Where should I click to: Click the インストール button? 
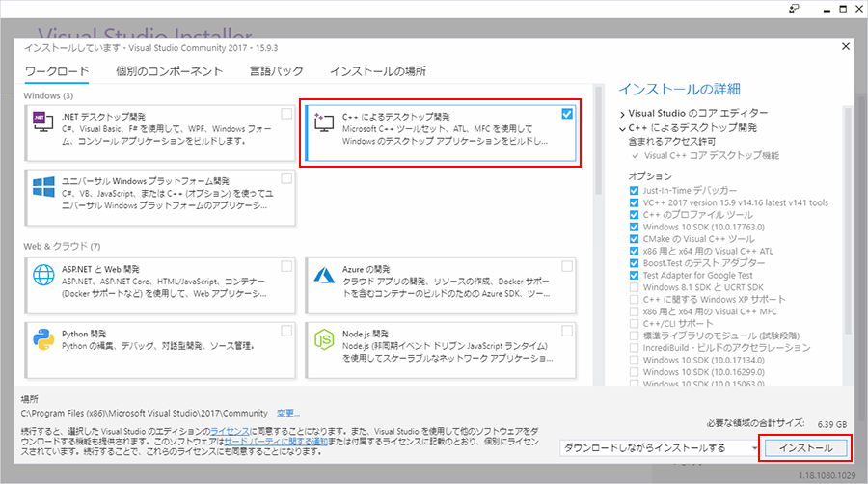pyautogui.click(x=806, y=448)
